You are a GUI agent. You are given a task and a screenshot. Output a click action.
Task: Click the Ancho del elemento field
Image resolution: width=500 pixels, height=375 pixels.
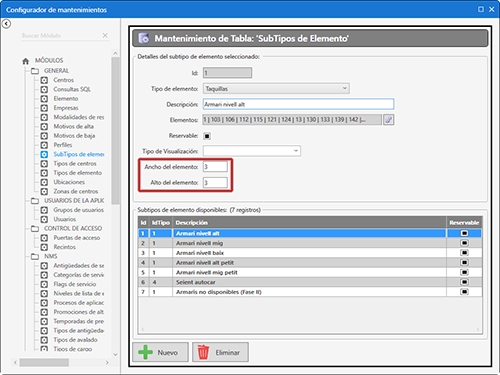[215, 167]
